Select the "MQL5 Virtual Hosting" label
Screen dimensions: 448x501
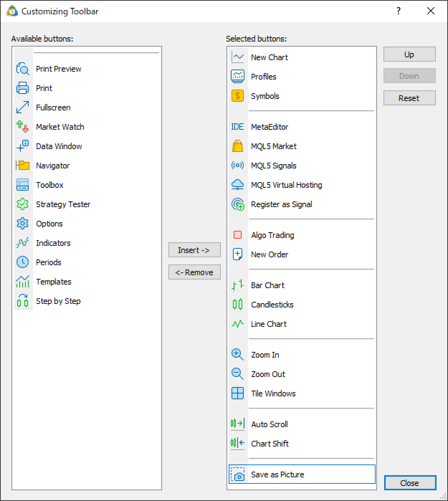pyautogui.click(x=287, y=185)
